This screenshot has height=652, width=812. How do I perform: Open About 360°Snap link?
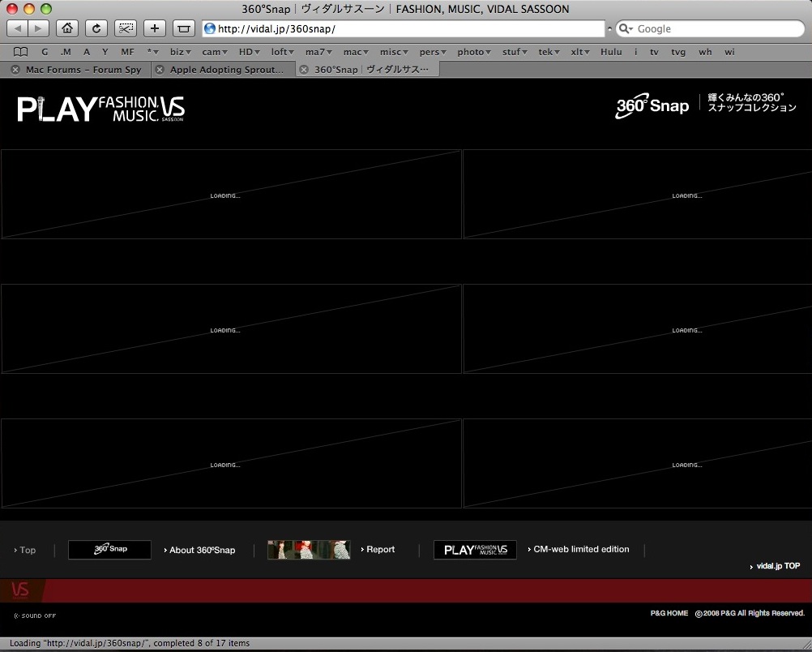(199, 550)
